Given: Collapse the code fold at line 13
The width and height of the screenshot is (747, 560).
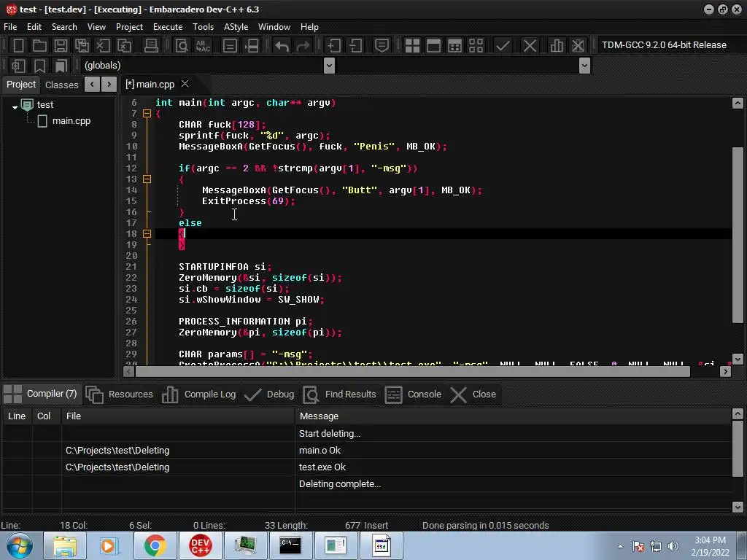Looking at the screenshot, I should pyautogui.click(x=147, y=179).
